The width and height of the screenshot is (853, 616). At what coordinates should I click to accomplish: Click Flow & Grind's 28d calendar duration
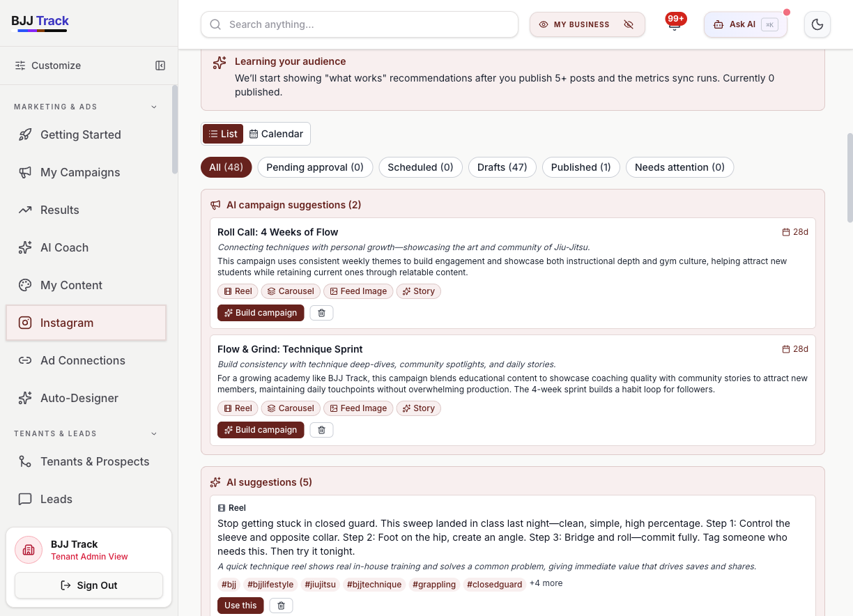(x=795, y=349)
